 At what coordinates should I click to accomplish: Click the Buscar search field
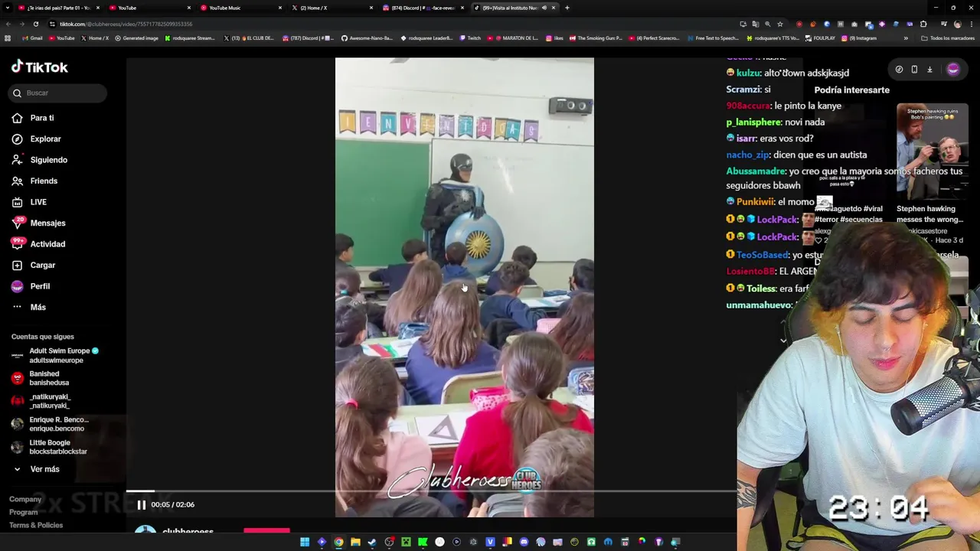coord(58,93)
